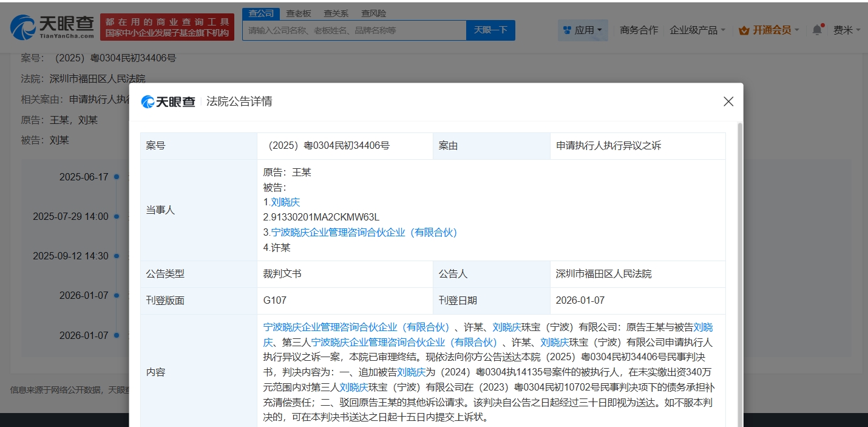
Task: Select the 查风险 search tab
Action: click(x=373, y=13)
